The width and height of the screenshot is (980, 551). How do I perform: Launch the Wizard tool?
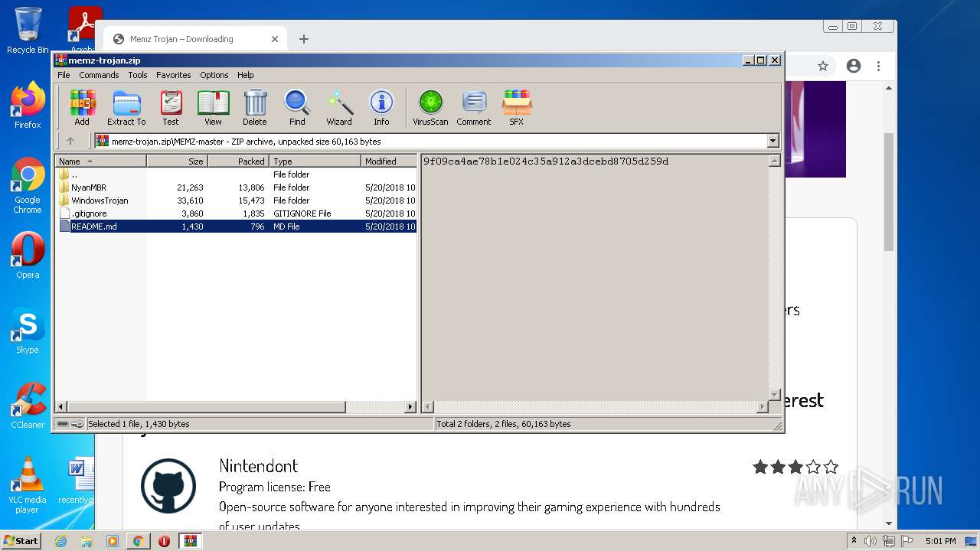[x=339, y=107]
